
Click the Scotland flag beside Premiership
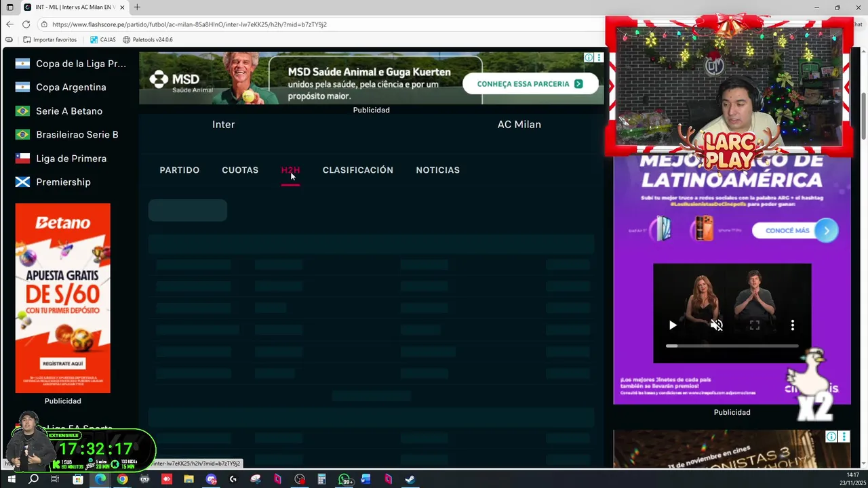coord(22,182)
